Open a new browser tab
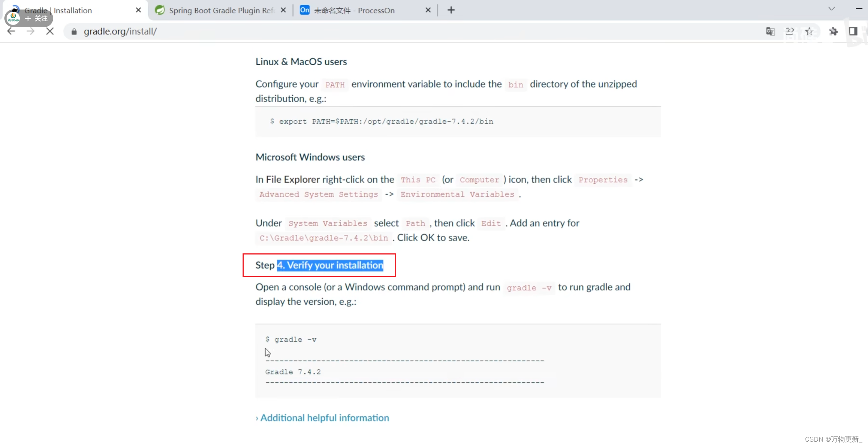The height and width of the screenshot is (446, 868). click(451, 10)
